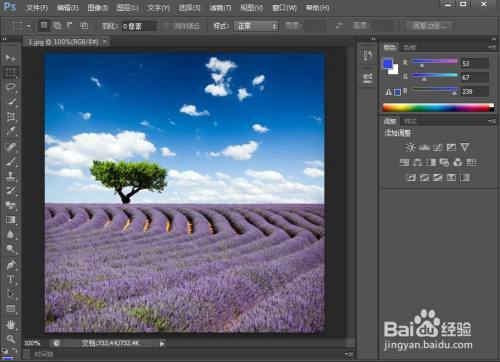Image resolution: width=500 pixels, height=362 pixels.
Task: Open the Style dropdown in options bar
Action: click(256, 26)
